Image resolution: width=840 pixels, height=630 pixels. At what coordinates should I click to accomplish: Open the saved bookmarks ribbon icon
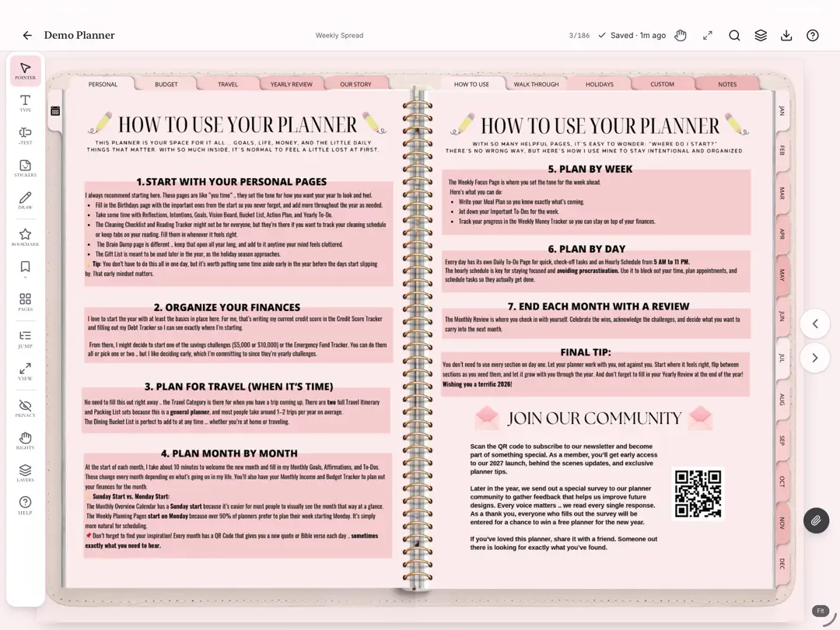(25, 269)
